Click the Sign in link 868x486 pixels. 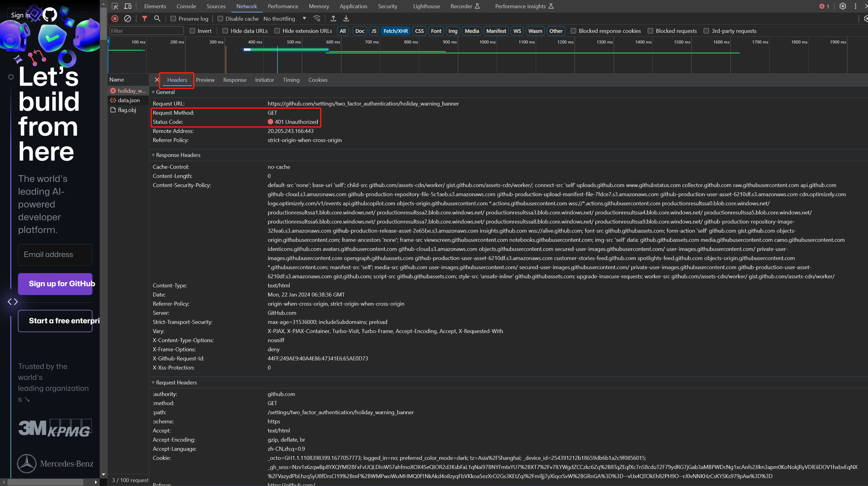coord(21,15)
